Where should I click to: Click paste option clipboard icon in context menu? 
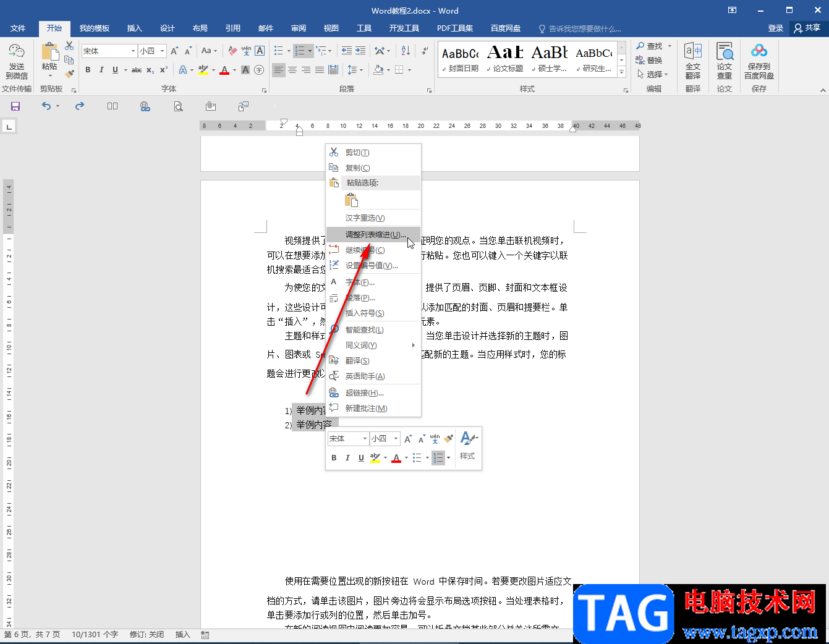click(351, 200)
